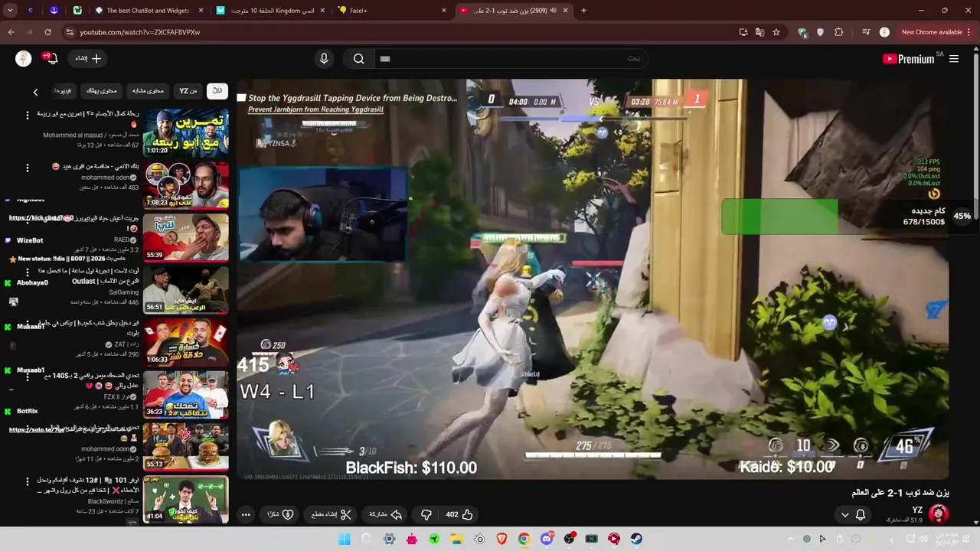980x551 pixels.
Task: Switch to The best ChatBot and Widgets tab
Action: pyautogui.click(x=149, y=11)
